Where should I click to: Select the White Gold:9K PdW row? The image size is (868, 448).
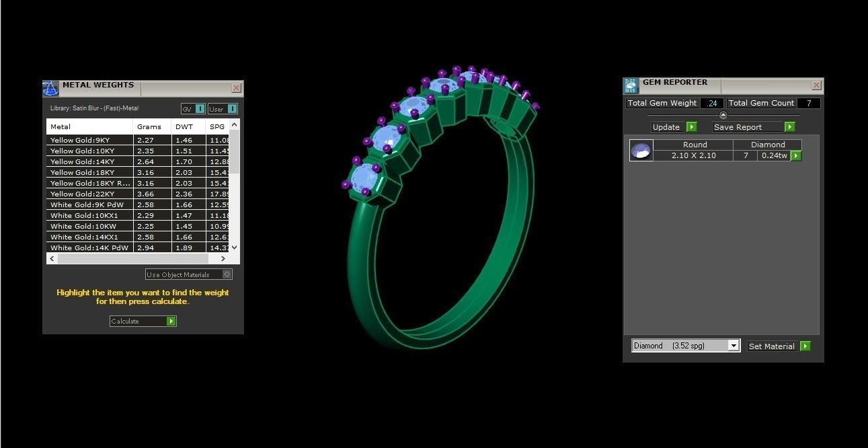pyautogui.click(x=138, y=205)
